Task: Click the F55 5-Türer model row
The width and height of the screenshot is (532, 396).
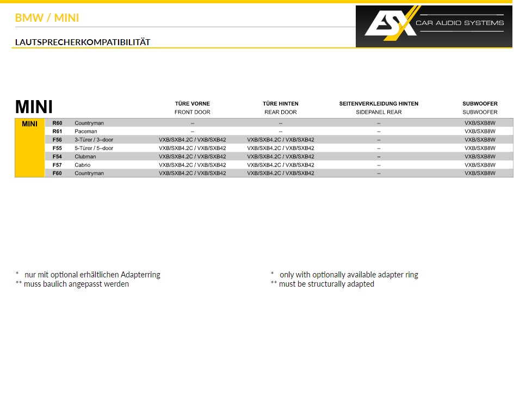Action: (94, 148)
